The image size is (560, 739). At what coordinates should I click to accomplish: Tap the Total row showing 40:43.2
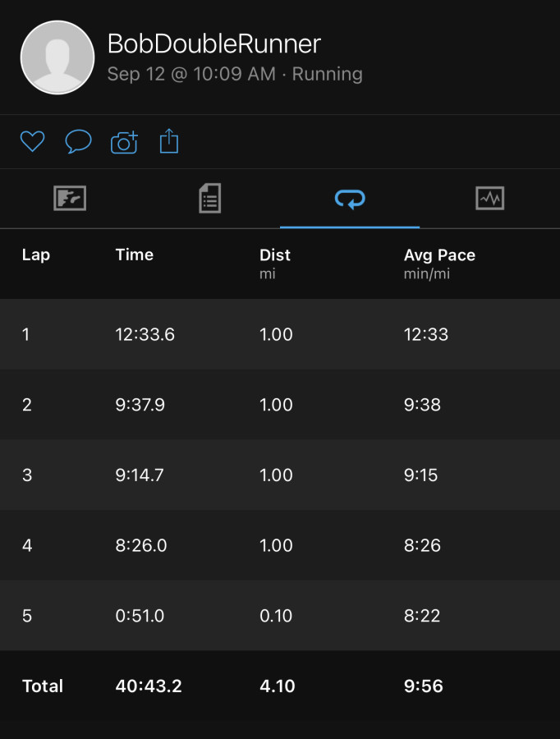pyautogui.click(x=280, y=686)
